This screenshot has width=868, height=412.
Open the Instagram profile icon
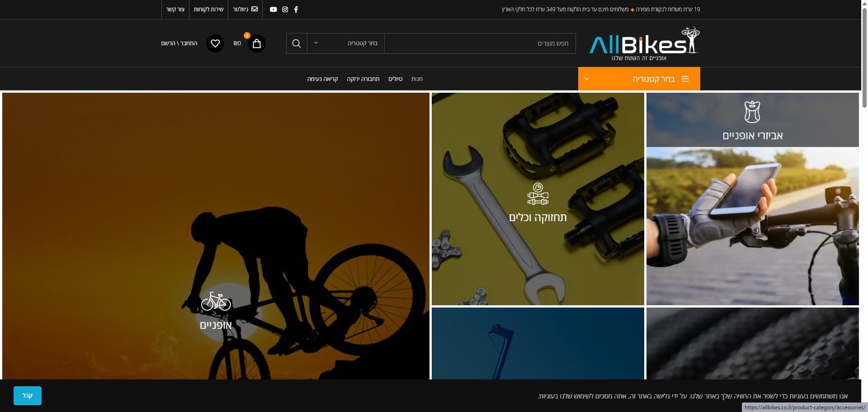[x=285, y=9]
